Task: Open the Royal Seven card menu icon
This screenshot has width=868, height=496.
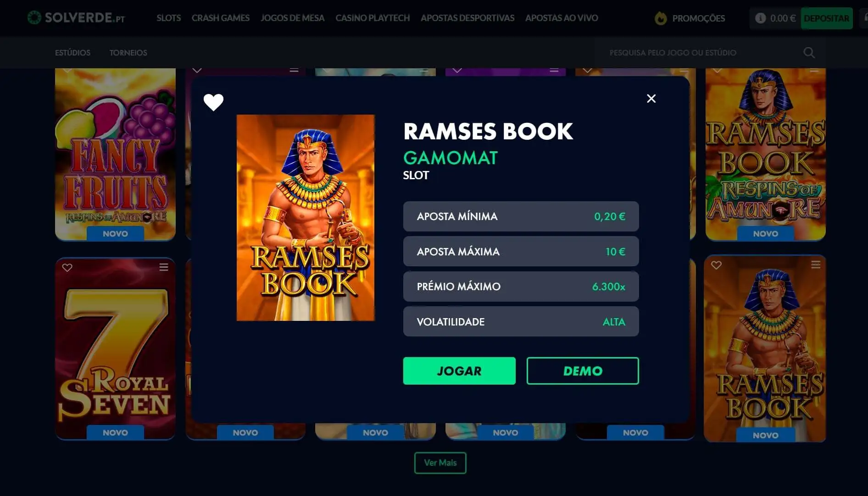Action: [164, 267]
